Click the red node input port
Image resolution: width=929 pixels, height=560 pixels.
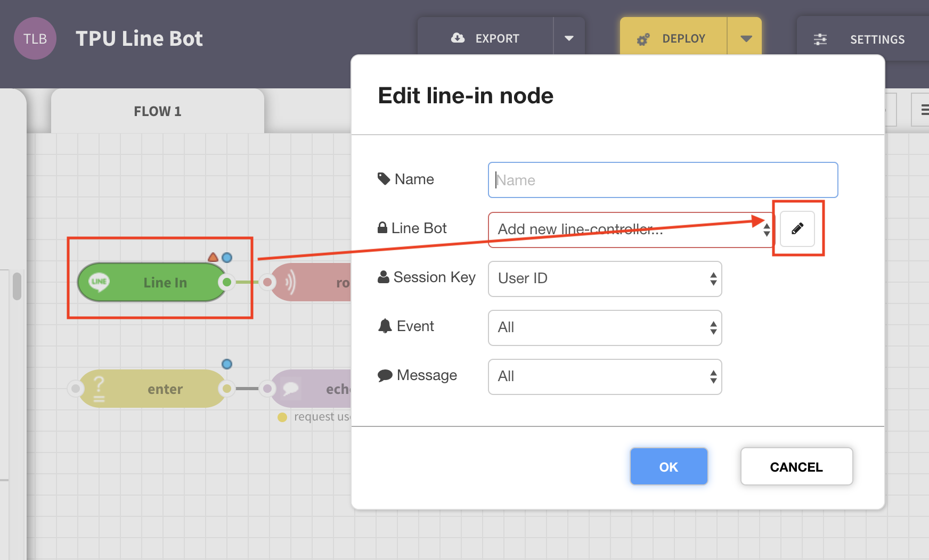(x=267, y=282)
